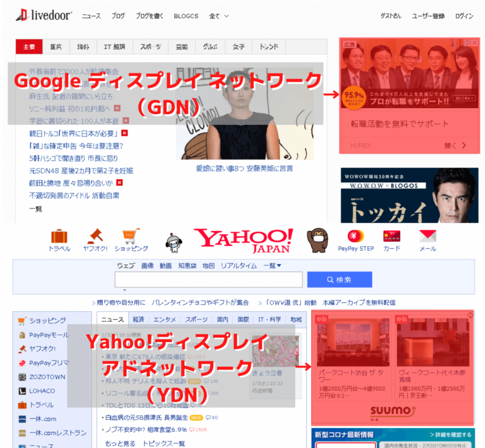Select the 女子 tab

239,47
